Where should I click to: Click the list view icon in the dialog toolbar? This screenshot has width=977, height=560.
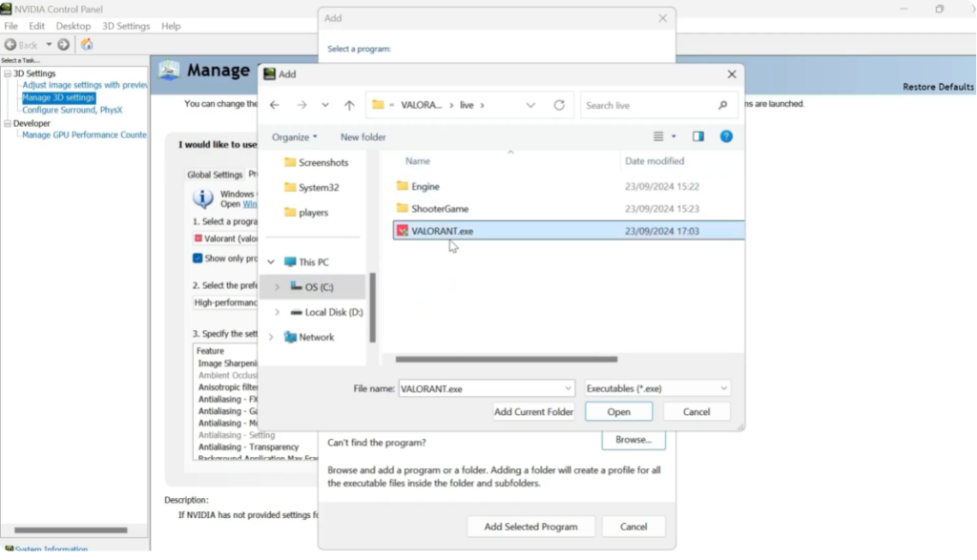656,136
